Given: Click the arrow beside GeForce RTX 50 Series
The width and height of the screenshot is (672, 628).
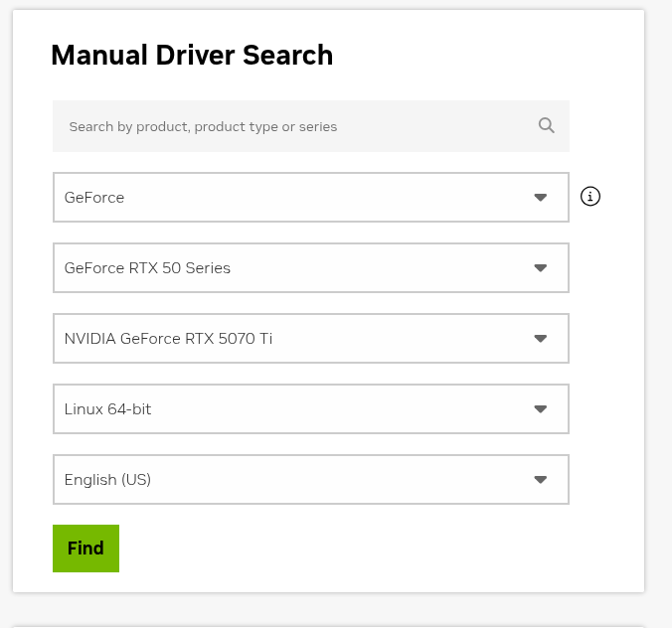Looking at the screenshot, I should (541, 268).
